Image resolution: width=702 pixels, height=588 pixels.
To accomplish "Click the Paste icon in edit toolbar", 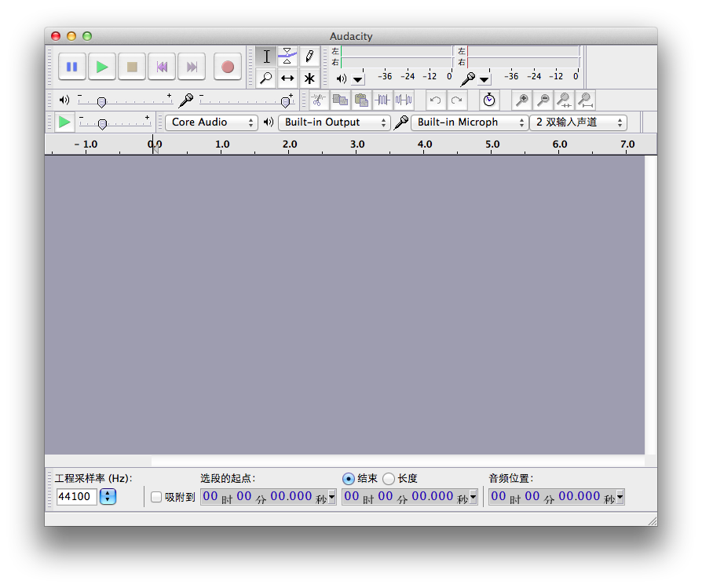I will pyautogui.click(x=361, y=100).
